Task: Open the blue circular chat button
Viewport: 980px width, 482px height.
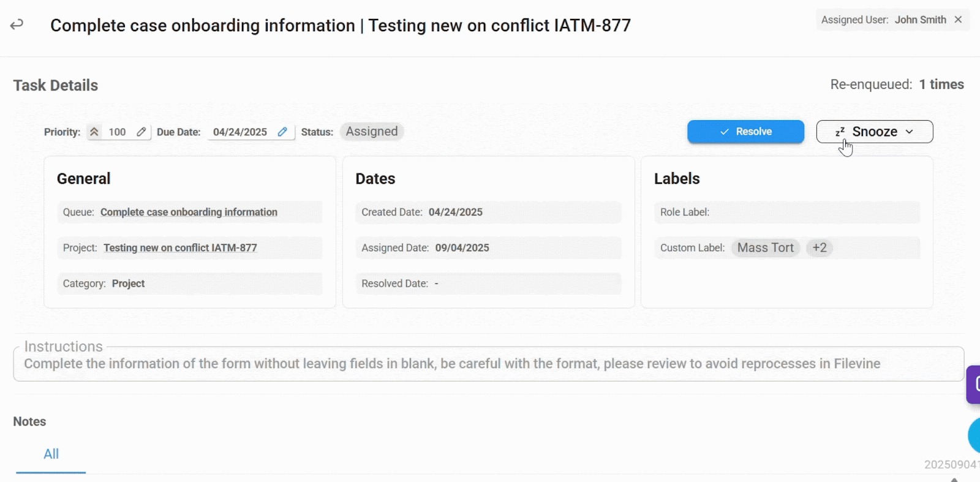Action: tap(974, 435)
